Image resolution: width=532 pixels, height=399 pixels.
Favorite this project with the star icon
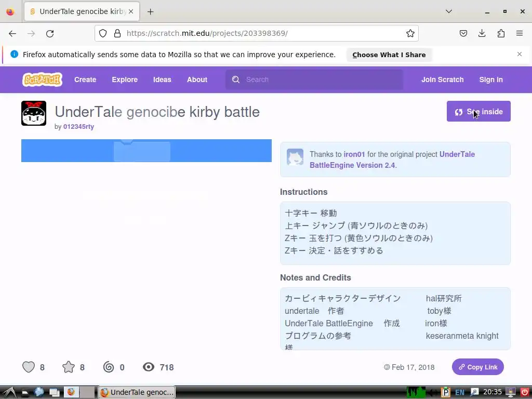click(x=69, y=367)
